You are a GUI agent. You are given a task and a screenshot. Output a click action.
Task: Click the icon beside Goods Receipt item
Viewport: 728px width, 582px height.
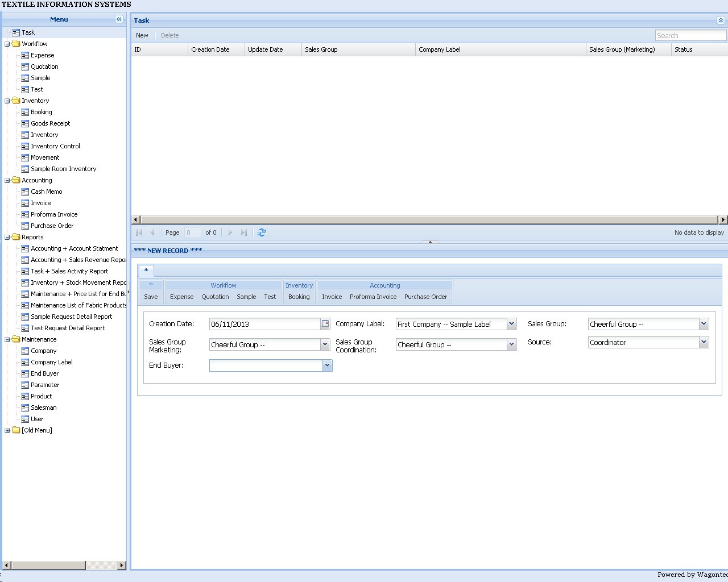25,123
